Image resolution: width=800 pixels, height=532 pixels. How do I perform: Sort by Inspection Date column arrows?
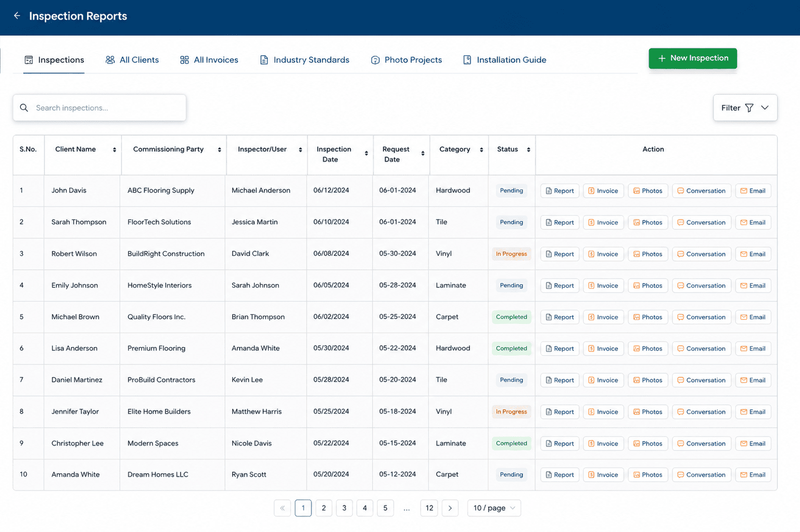point(366,153)
